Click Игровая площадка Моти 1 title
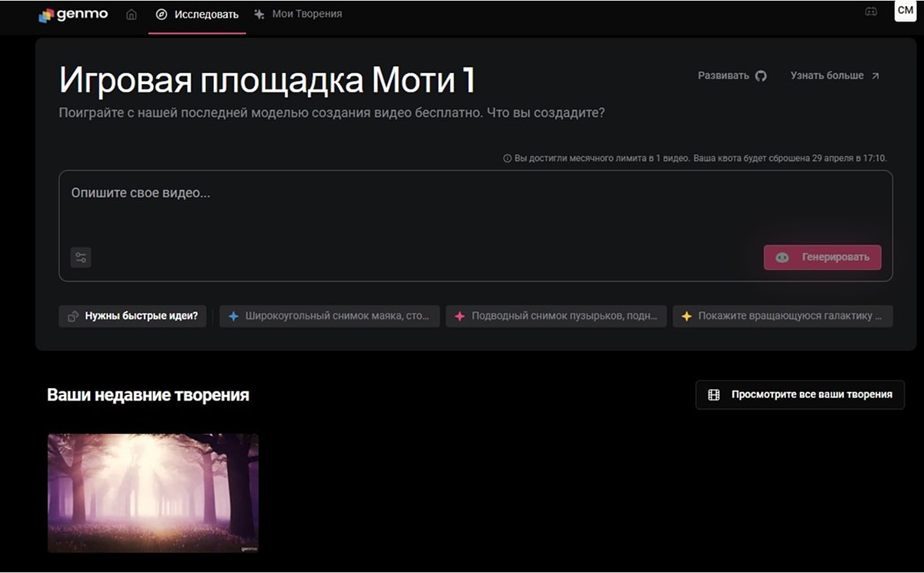 pos(267,80)
